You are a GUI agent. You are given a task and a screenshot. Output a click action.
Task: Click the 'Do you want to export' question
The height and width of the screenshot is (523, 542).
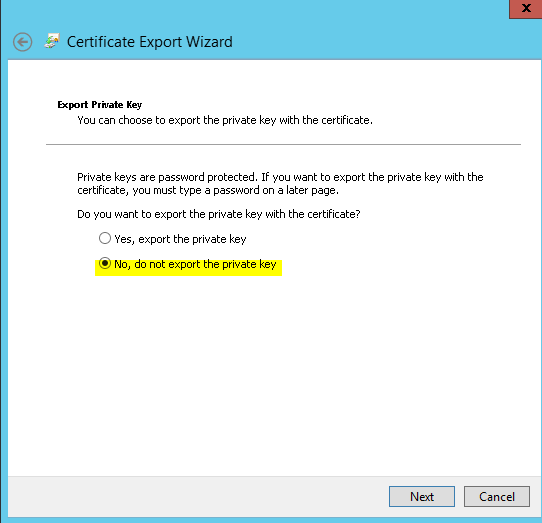218,214
